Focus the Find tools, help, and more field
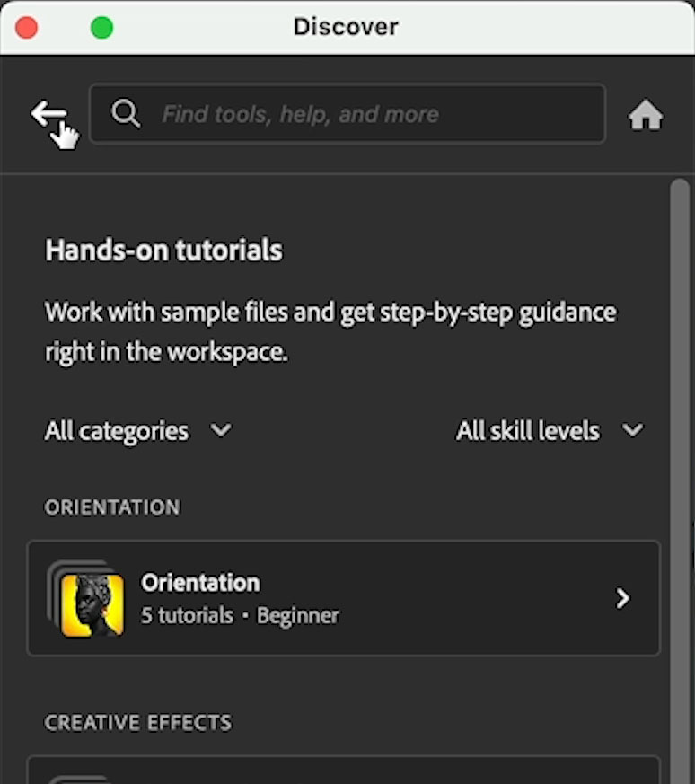 click(347, 114)
